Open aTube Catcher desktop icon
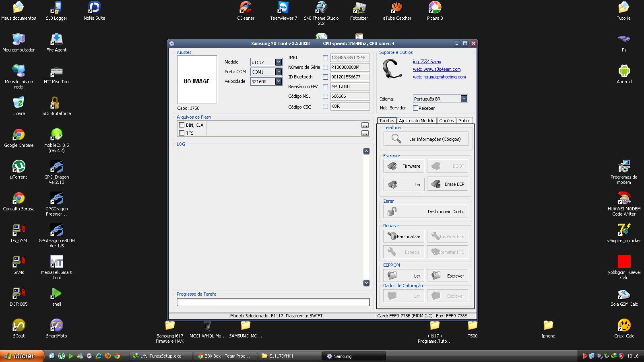The width and height of the screenshot is (644, 362). click(x=397, y=11)
